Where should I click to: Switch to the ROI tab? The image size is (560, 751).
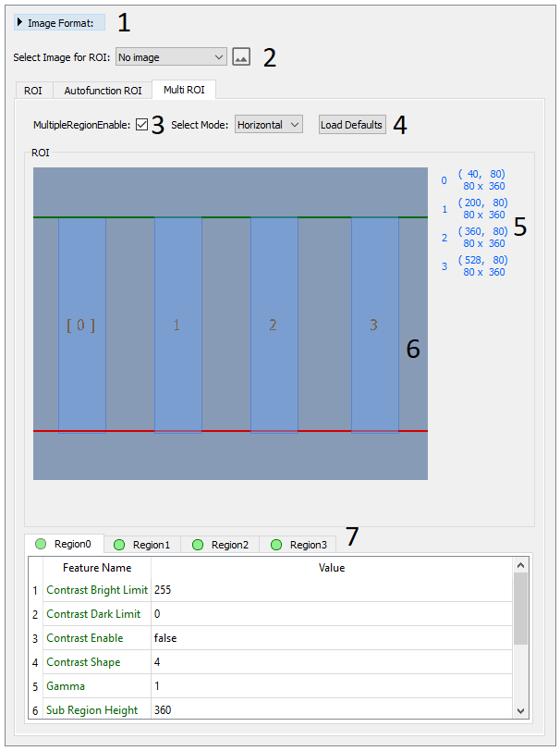(33, 90)
